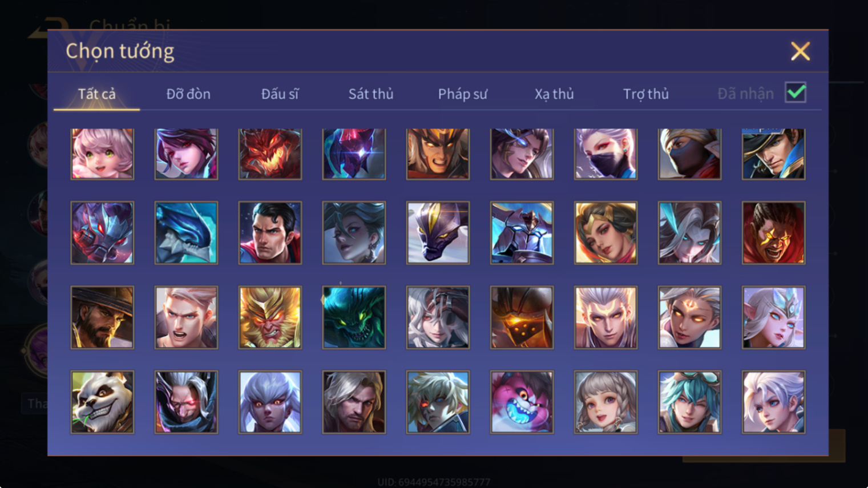View the Trợ thủ tab
This screenshot has height=488, width=868.
pos(646,94)
